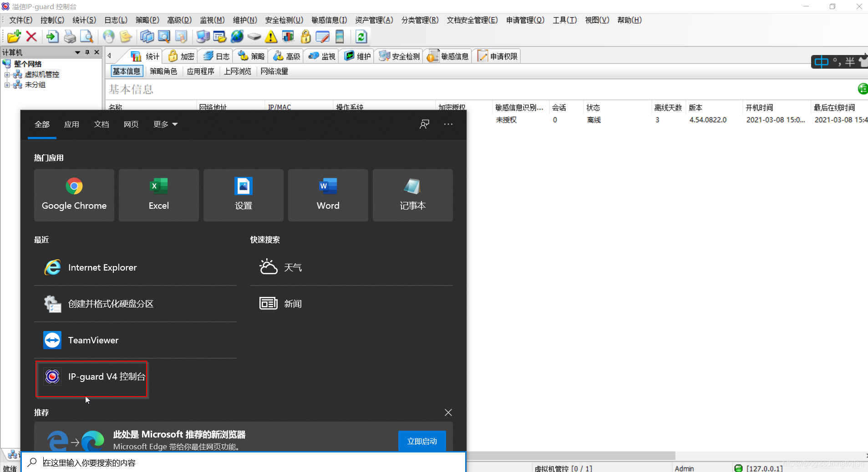Toggle the pin on the 计算机 panel

87,52
